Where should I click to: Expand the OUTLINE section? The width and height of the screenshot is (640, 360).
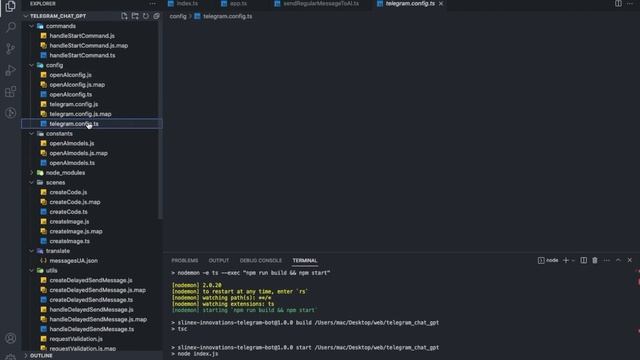click(x=38, y=356)
